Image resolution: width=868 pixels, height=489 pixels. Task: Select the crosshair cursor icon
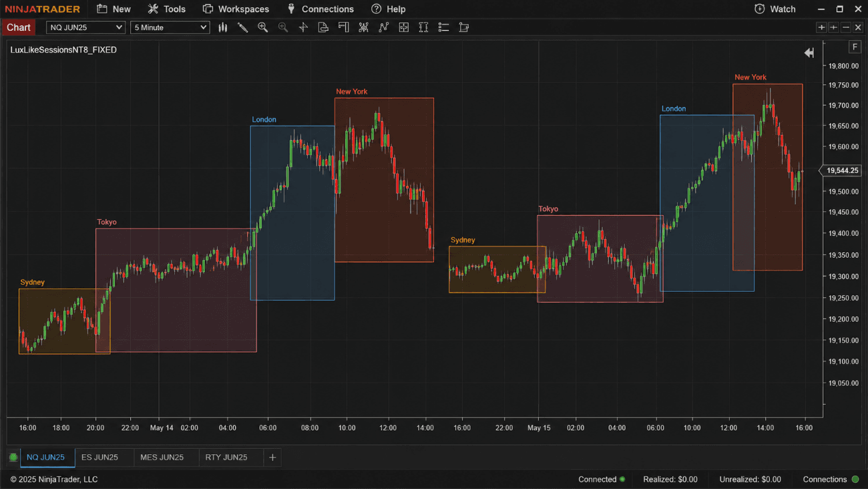click(303, 27)
